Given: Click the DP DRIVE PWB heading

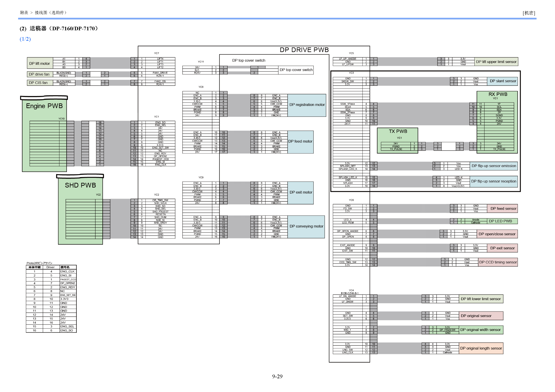Looking at the screenshot, I should (x=304, y=50).
